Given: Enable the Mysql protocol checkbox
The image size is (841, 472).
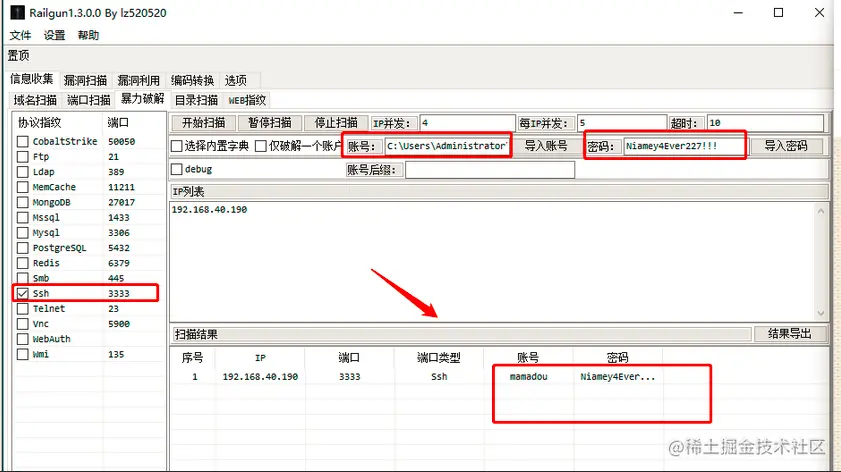Looking at the screenshot, I should 23,233.
